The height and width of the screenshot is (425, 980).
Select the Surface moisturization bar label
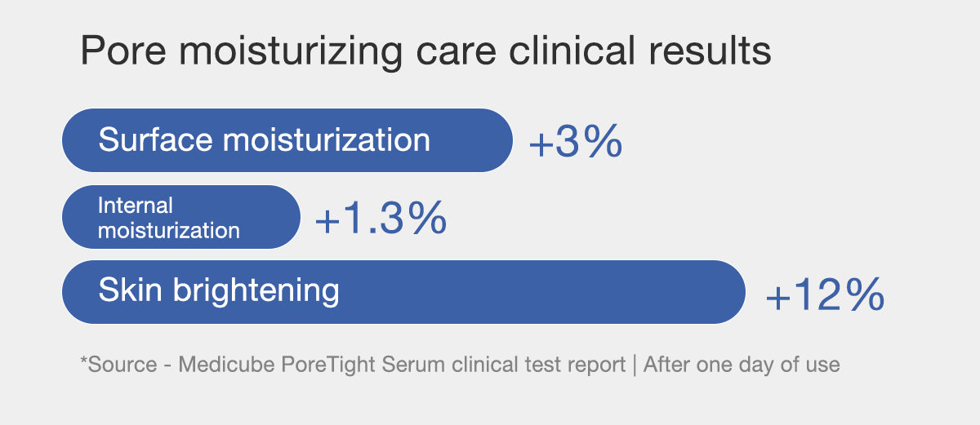pos(264,140)
